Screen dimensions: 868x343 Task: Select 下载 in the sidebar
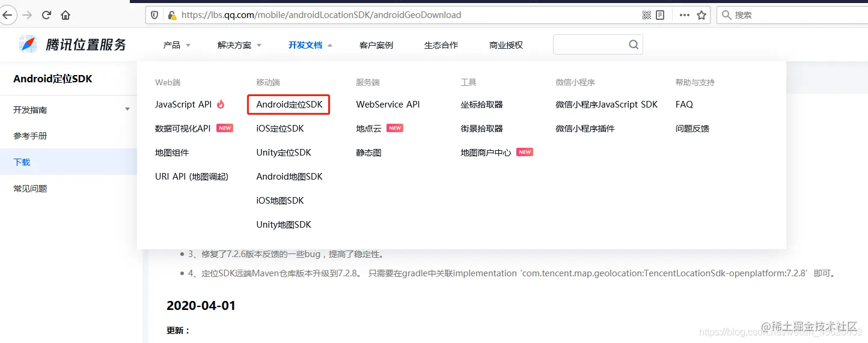click(22, 162)
